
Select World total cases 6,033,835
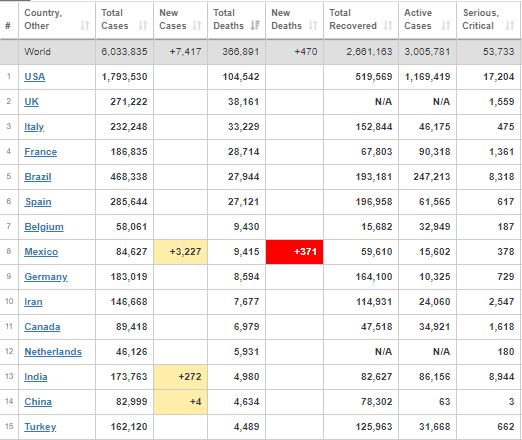pyautogui.click(x=124, y=52)
